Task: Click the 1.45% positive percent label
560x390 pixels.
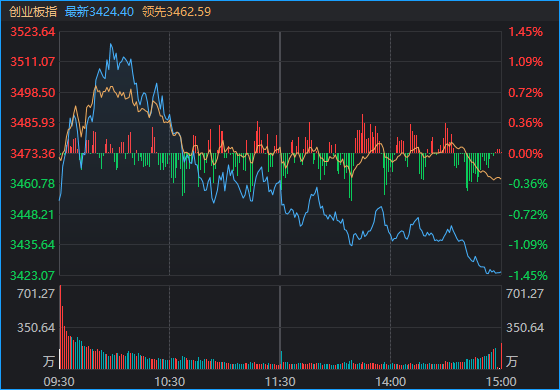Action: click(x=525, y=32)
